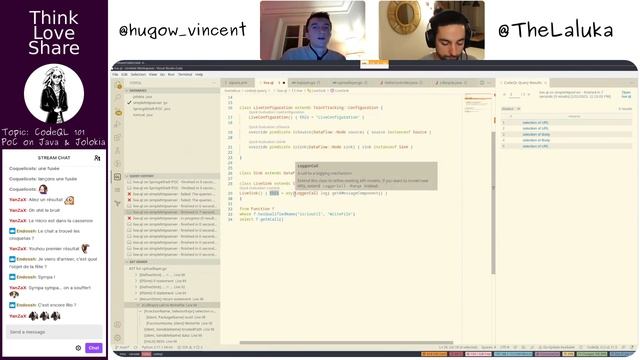Screen dimensions: 640x360
Task: Switch to the live.ql editor tab
Action: pos(271,83)
